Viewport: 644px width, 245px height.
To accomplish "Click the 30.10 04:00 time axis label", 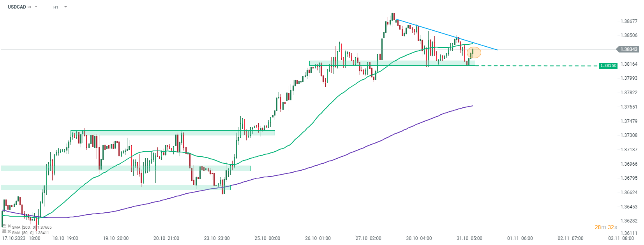I will (x=419, y=238).
